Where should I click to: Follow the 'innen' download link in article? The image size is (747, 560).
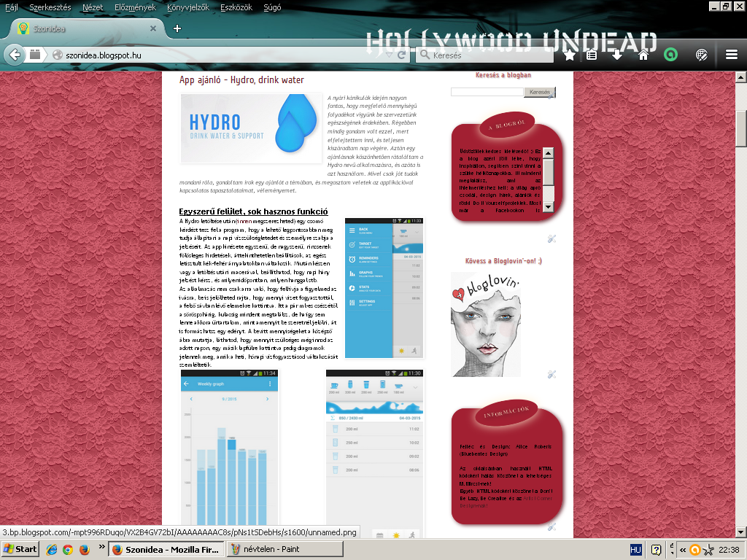coord(244,221)
